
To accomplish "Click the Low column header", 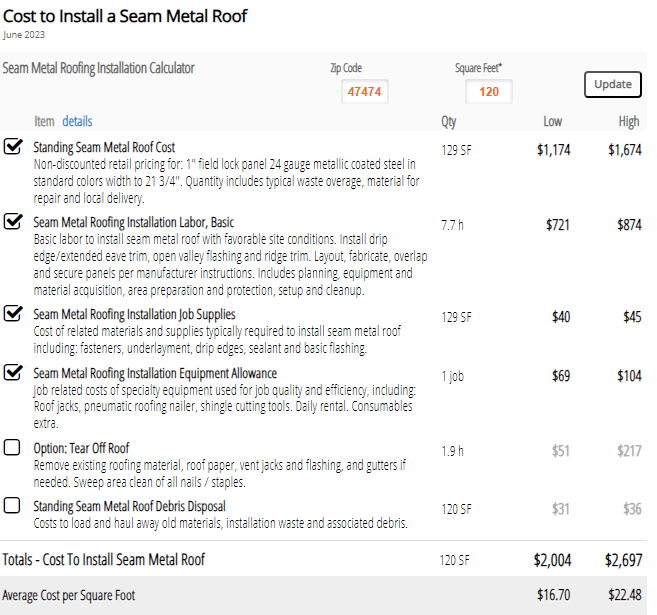I will (552, 121).
